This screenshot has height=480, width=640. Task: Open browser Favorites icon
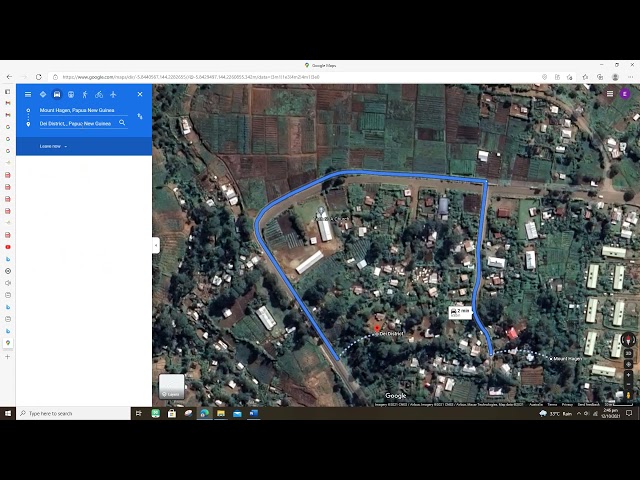click(x=585, y=77)
